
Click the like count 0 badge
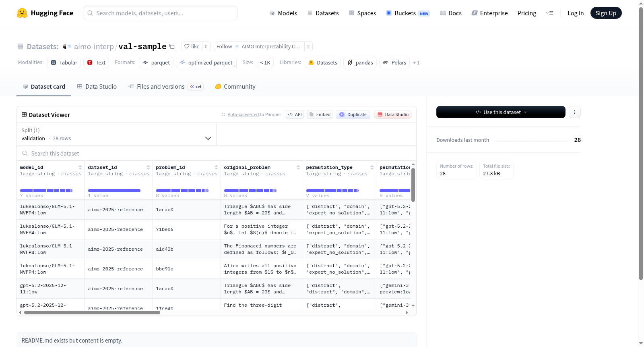coord(206,46)
